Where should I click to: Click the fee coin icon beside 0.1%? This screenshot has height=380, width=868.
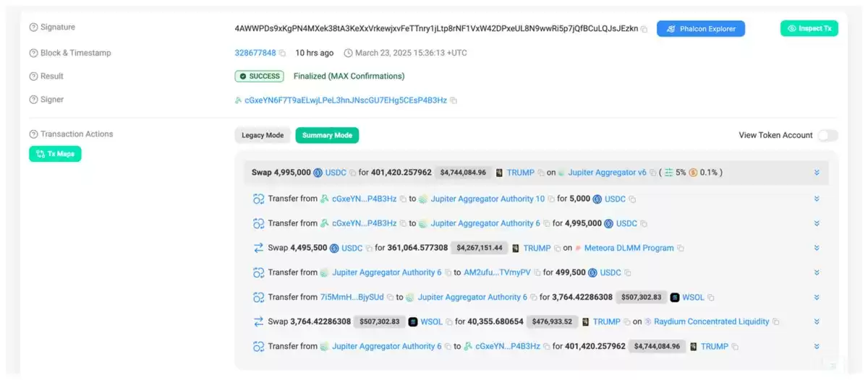pyautogui.click(x=693, y=173)
